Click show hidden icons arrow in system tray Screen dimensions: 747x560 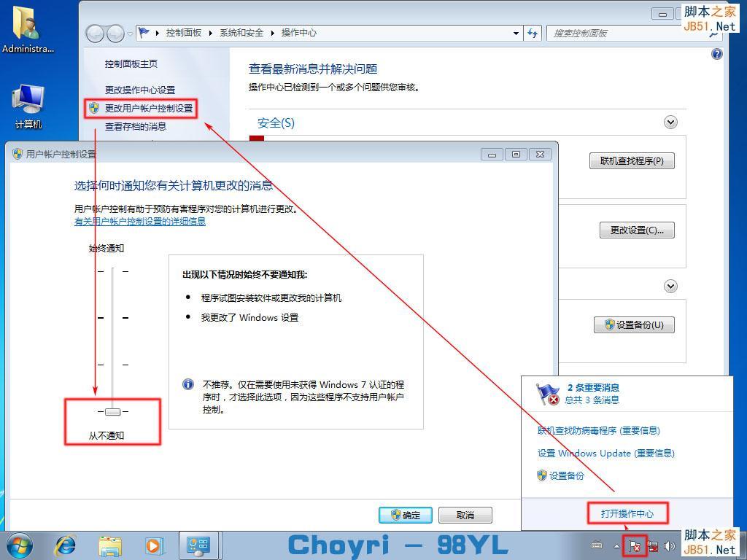(x=616, y=545)
